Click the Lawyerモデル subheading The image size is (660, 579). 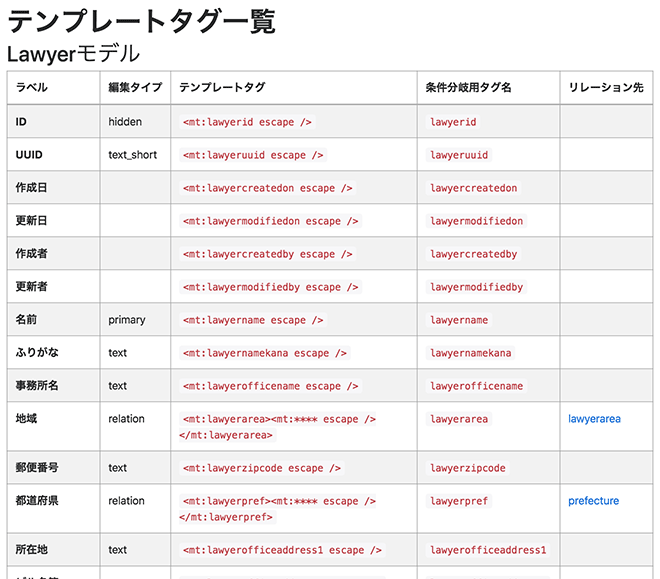click(x=73, y=54)
